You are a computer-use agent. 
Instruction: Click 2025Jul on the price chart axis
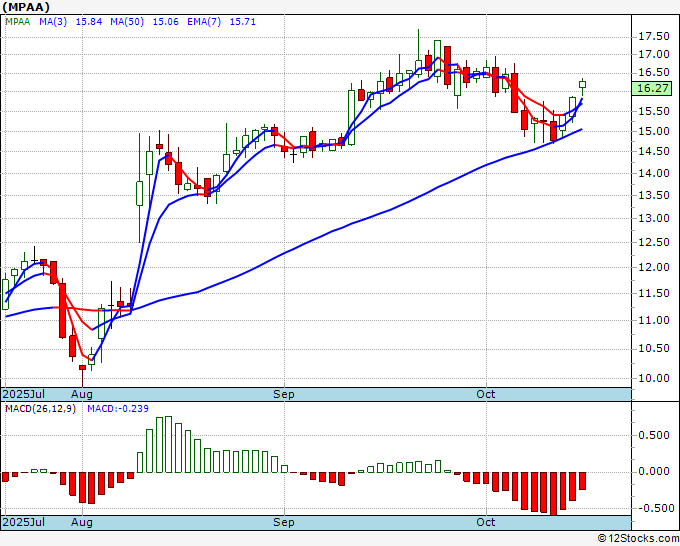pos(23,394)
